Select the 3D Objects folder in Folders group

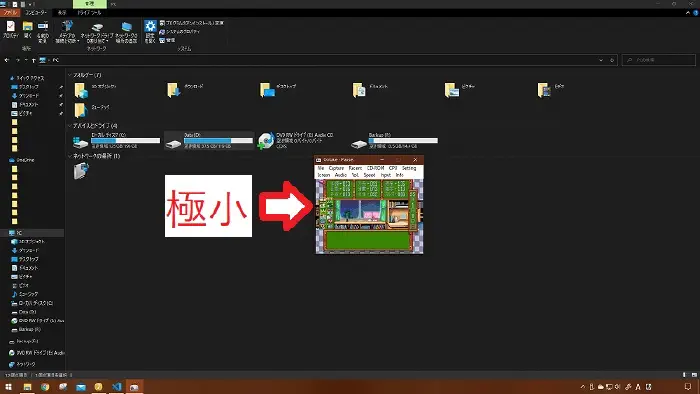pyautogui.click(x=96, y=90)
